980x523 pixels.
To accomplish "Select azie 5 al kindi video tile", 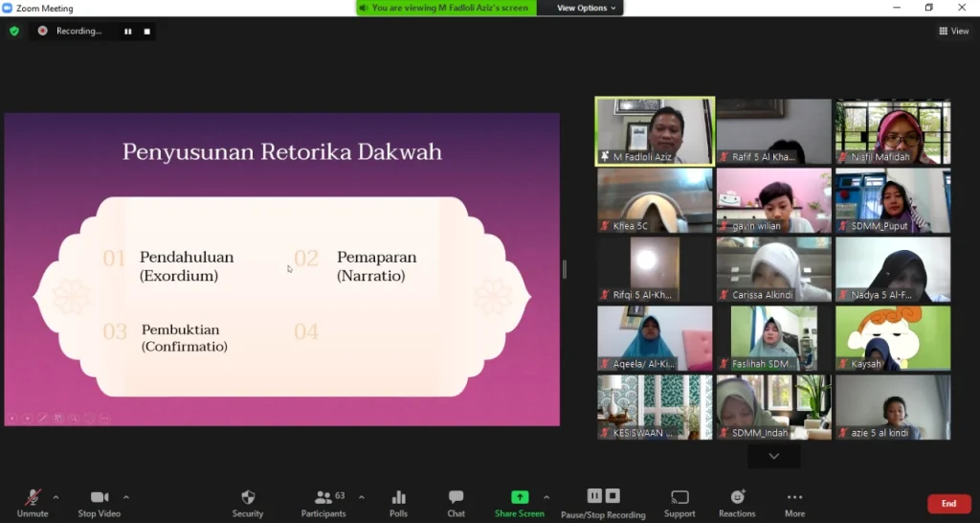I will coord(893,407).
